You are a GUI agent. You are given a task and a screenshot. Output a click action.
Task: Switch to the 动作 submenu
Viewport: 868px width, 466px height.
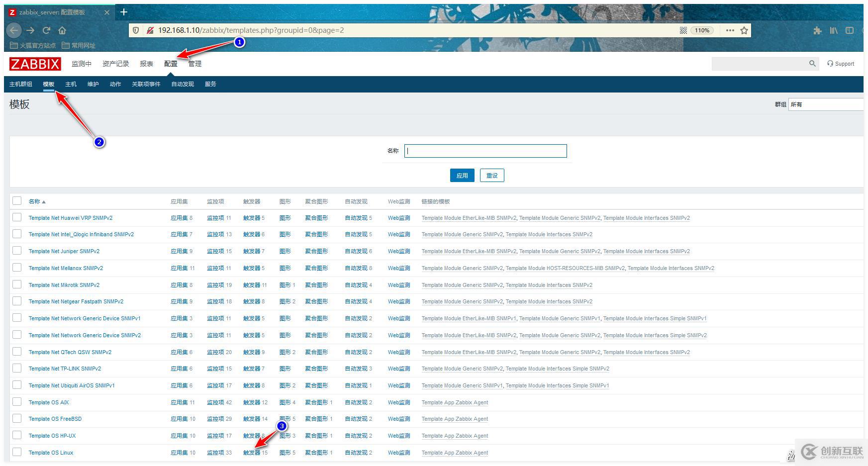coord(115,84)
